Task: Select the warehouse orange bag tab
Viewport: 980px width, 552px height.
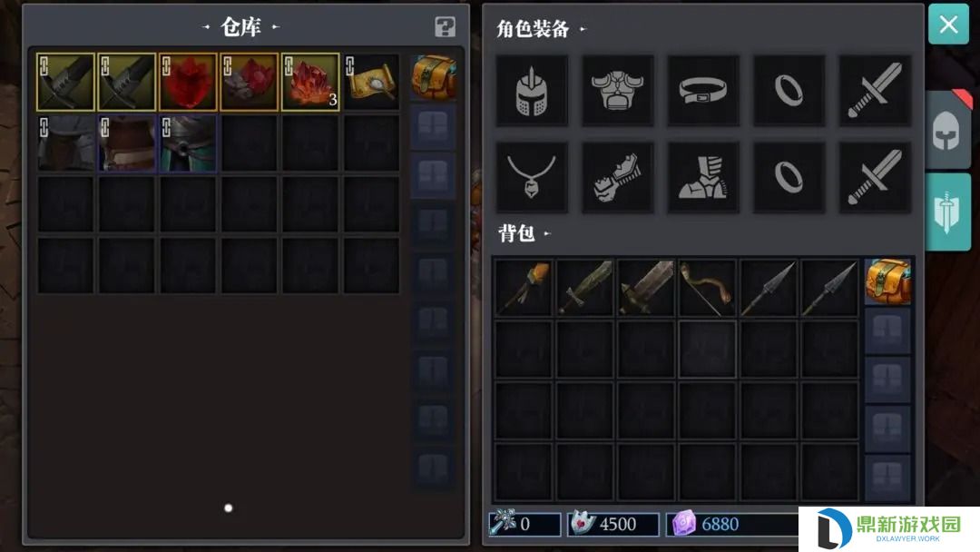Action: click(433, 77)
